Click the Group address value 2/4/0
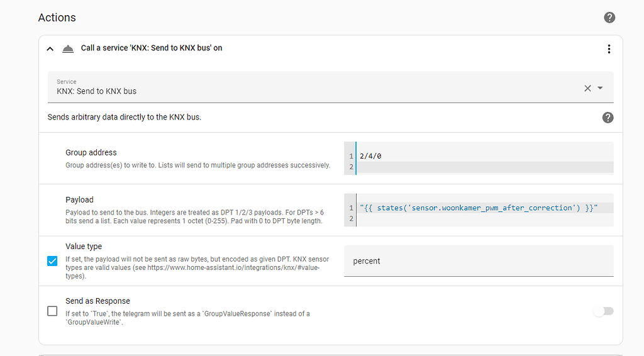The image size is (644, 356). coord(370,156)
